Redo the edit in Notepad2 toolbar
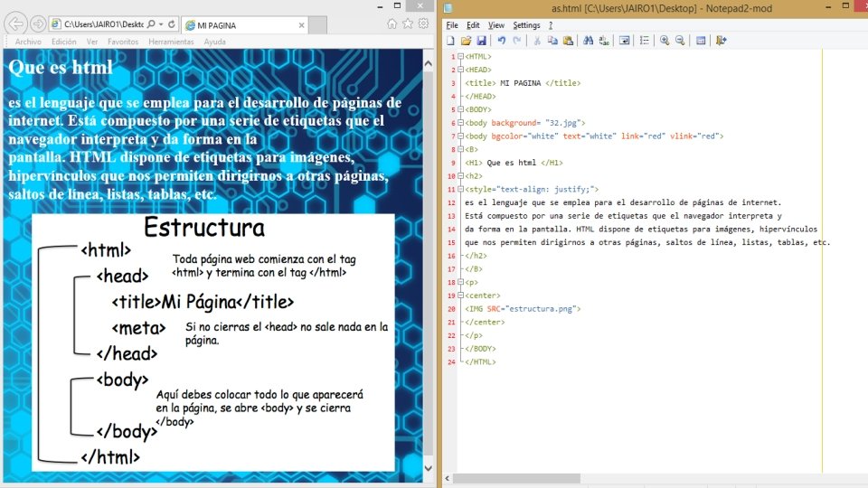The image size is (868, 488). click(x=517, y=41)
